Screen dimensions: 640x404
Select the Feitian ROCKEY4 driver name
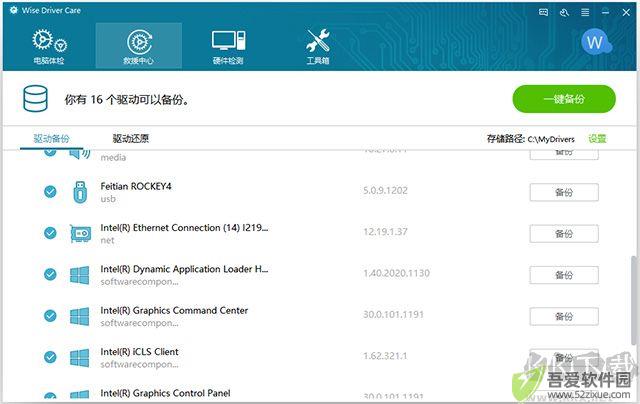136,186
